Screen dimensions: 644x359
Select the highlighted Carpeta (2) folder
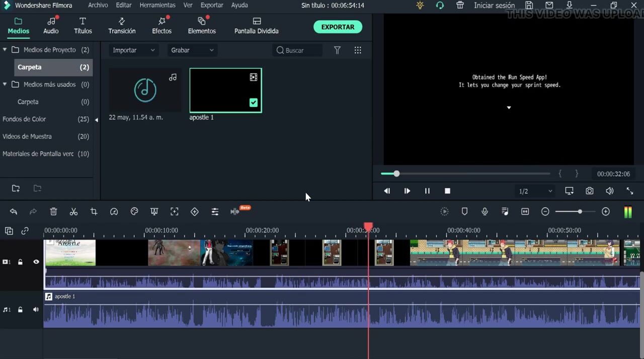[x=53, y=67]
